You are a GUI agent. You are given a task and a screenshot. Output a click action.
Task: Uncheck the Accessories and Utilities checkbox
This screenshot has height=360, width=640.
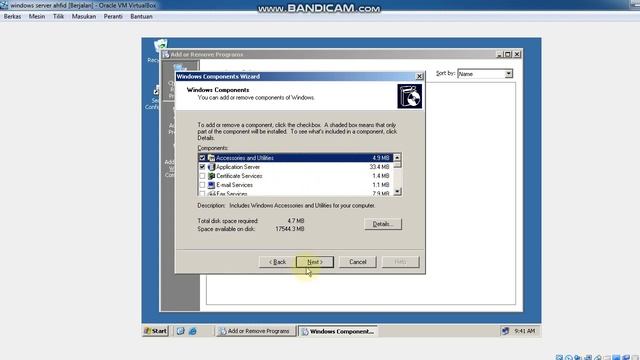[x=202, y=158]
